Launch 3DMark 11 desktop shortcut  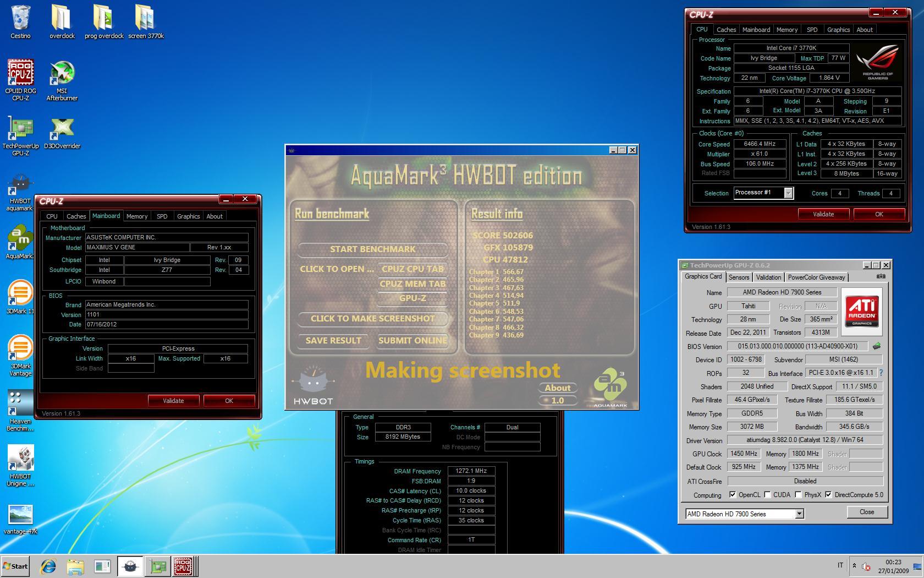tap(20, 297)
